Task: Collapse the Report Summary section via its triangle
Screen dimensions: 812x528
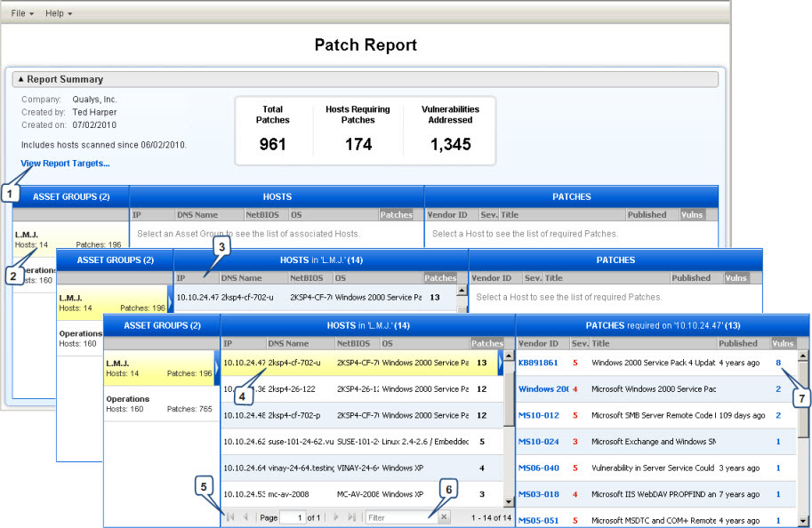Action: point(22,79)
